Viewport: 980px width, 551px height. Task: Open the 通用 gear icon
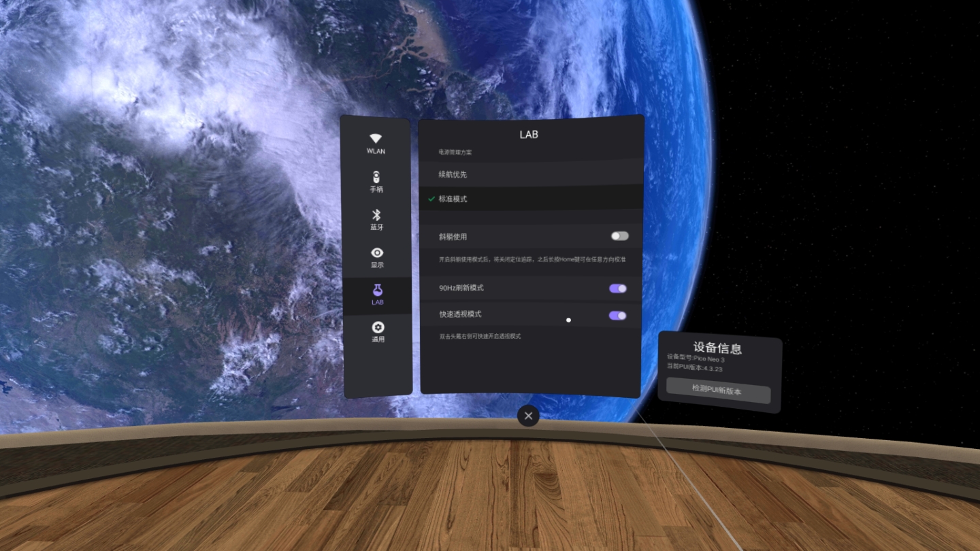tap(378, 328)
